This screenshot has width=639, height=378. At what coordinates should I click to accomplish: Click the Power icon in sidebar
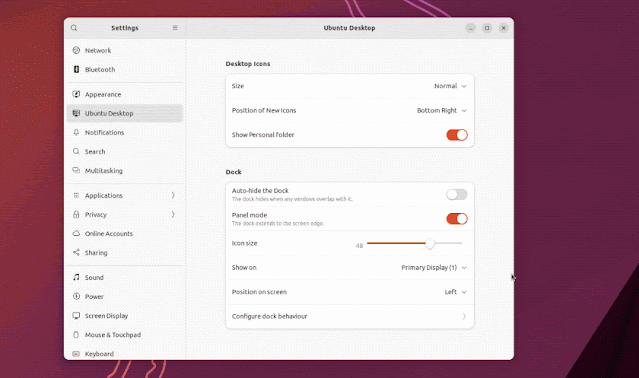click(76, 296)
